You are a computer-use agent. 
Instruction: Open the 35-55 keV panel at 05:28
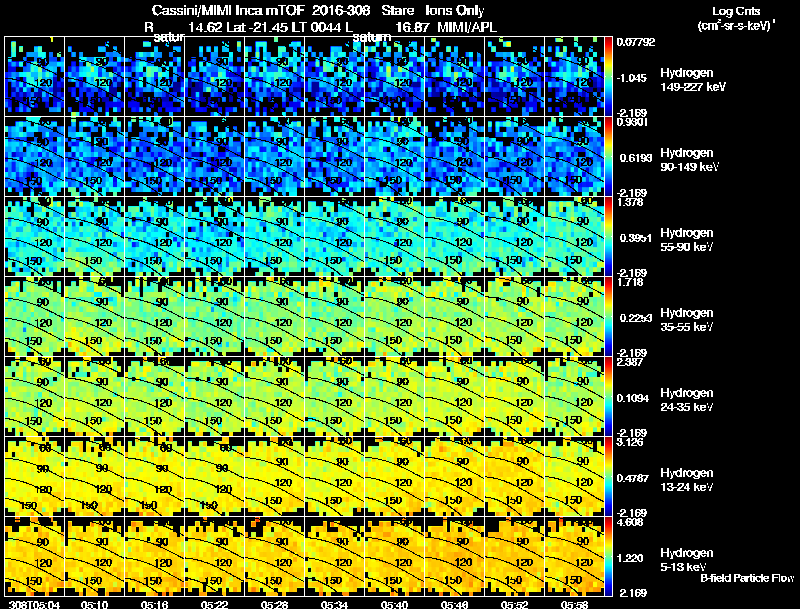tap(274, 317)
